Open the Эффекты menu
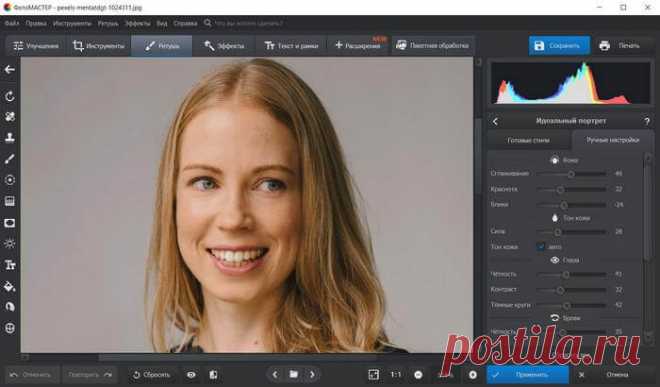 [137, 23]
